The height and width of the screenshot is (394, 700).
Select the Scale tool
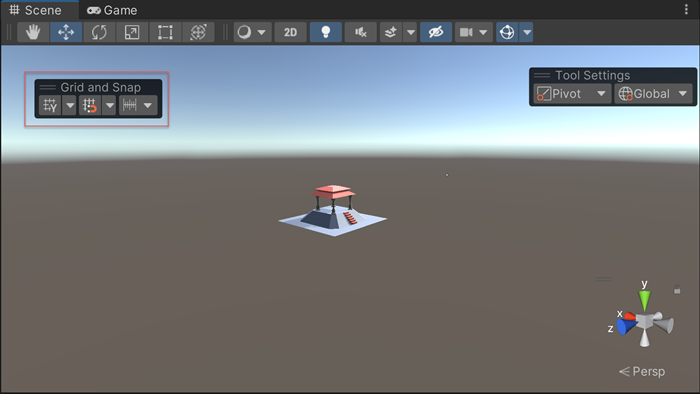tap(132, 32)
